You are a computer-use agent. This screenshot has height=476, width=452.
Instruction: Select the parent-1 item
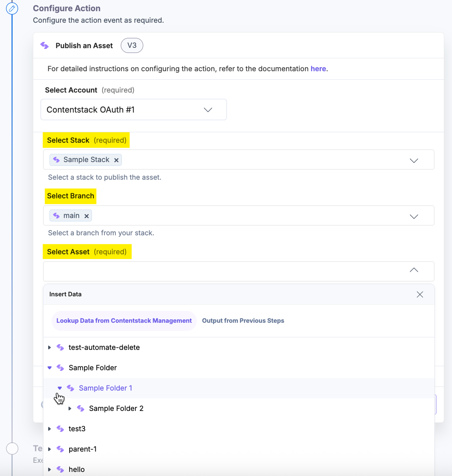[x=83, y=449]
